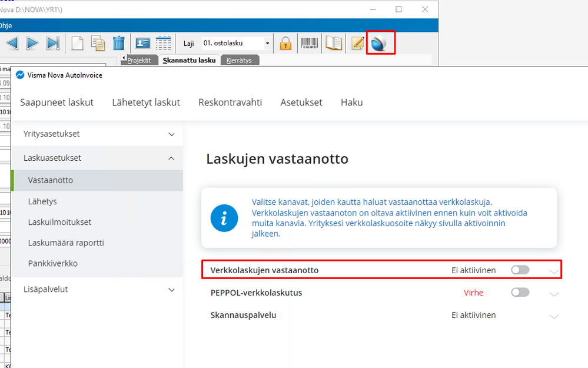Expand the Skannauspalvelu row chevron
Screen dimensions: 588x368
pyautogui.click(x=554, y=316)
